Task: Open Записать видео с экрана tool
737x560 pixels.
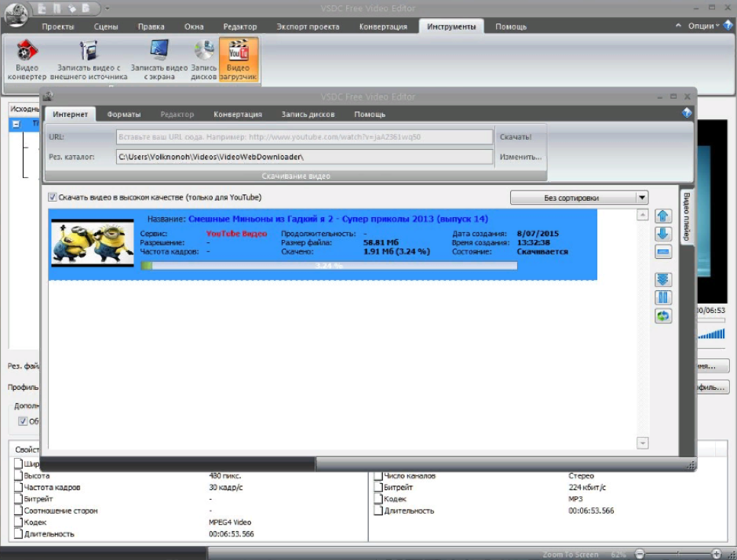Action: pos(159,60)
